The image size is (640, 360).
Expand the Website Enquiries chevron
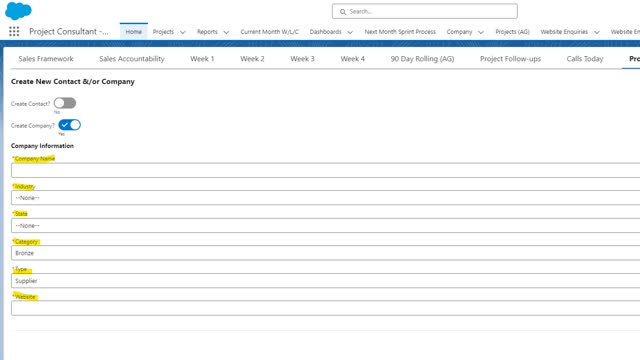(x=597, y=32)
